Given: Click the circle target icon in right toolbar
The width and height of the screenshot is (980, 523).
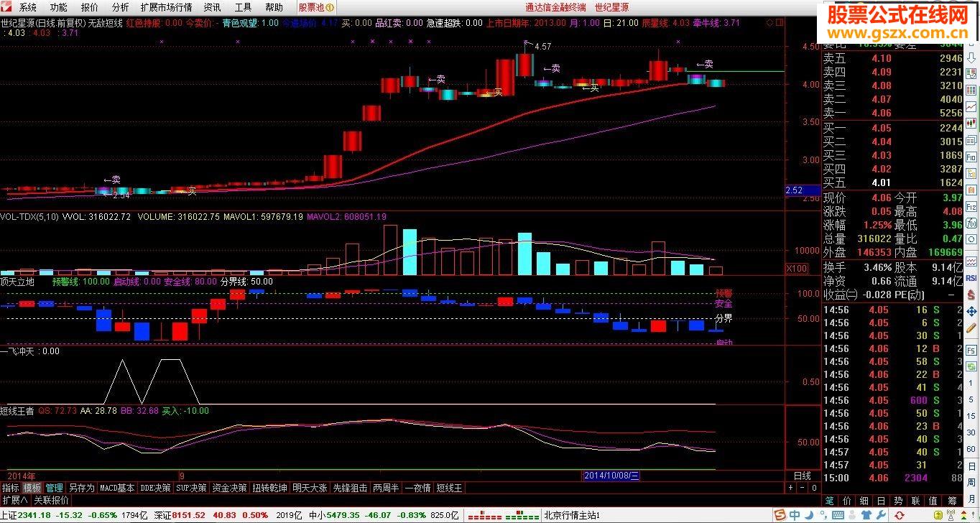Looking at the screenshot, I should (x=971, y=239).
